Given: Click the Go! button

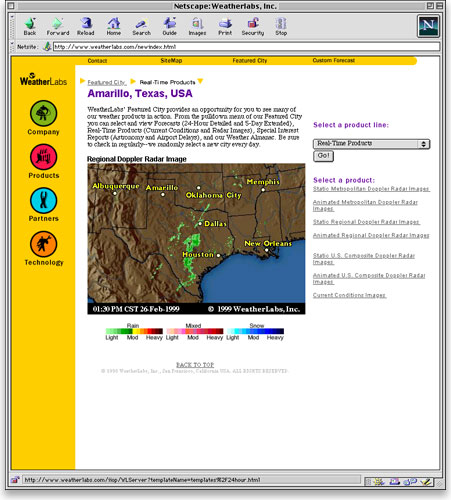Looking at the screenshot, I should click(x=323, y=156).
